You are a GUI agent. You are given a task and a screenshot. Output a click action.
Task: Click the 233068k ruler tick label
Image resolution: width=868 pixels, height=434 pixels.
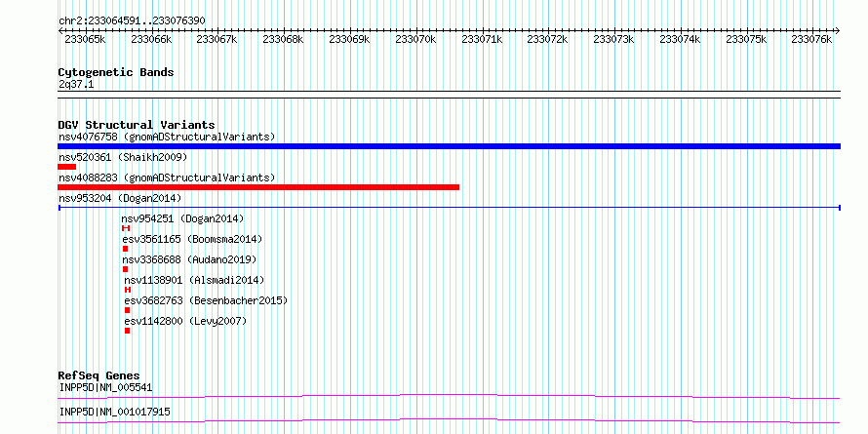(x=284, y=39)
